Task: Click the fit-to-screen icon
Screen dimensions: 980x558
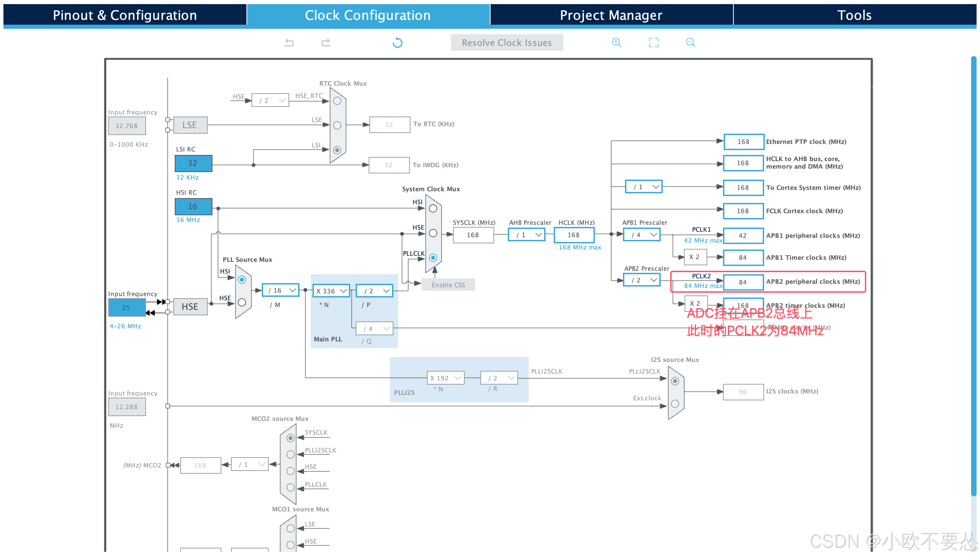Action: (x=653, y=43)
